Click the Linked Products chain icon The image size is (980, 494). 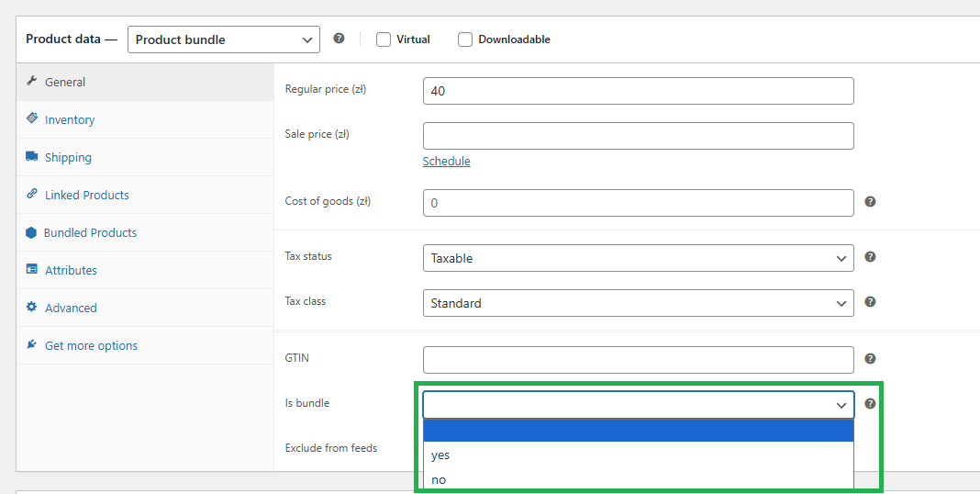pyautogui.click(x=32, y=195)
